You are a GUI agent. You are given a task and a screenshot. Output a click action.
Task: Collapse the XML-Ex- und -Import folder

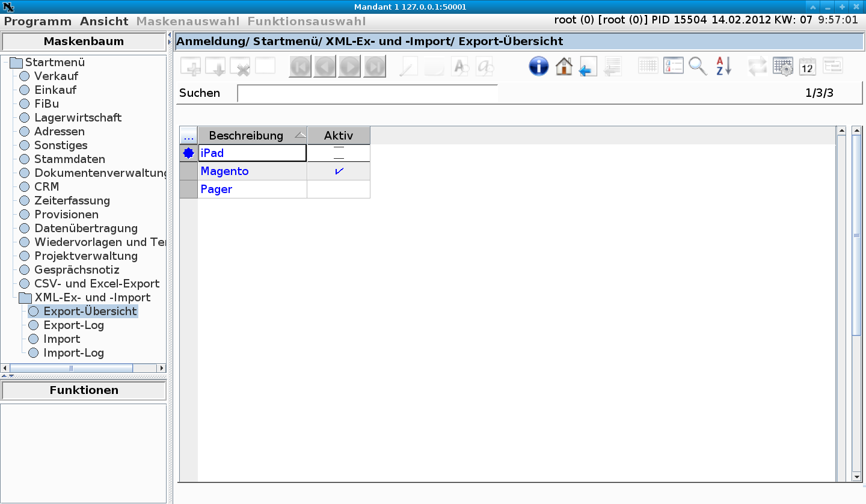click(x=25, y=298)
